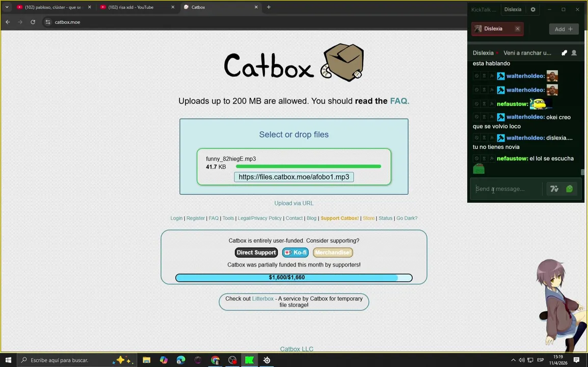Open Legal/Privacy Policy link
Viewport: 588px width, 367px height.
259,218
